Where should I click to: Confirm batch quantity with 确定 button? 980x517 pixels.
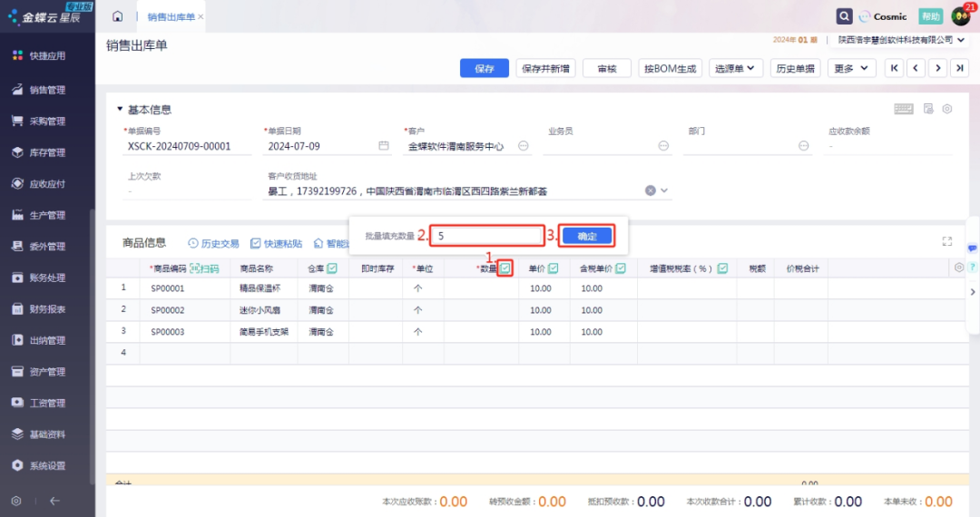587,236
